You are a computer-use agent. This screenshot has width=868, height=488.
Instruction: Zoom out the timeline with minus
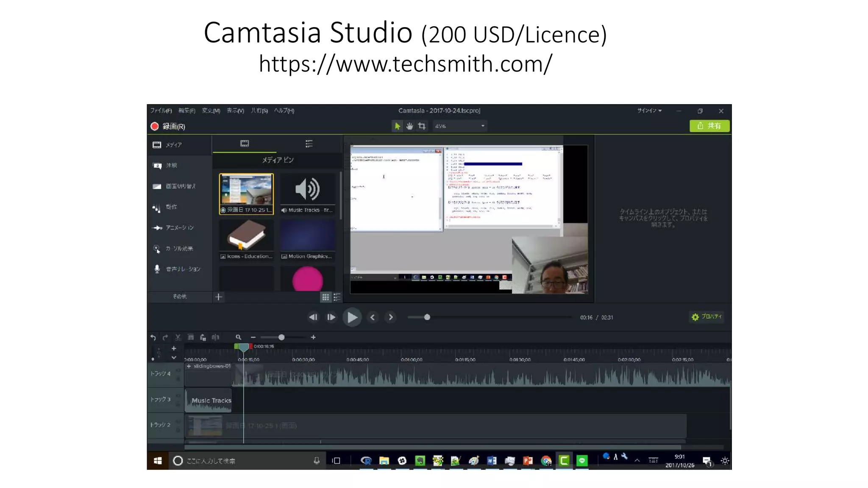(253, 338)
